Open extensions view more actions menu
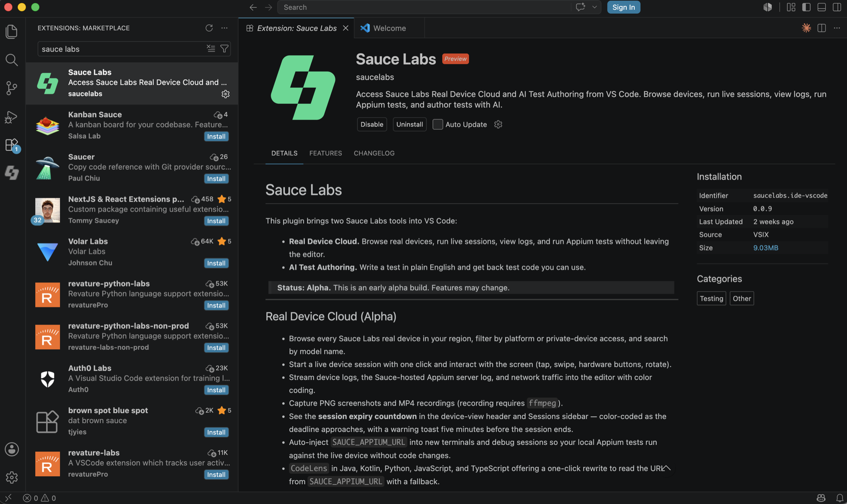 tap(224, 28)
